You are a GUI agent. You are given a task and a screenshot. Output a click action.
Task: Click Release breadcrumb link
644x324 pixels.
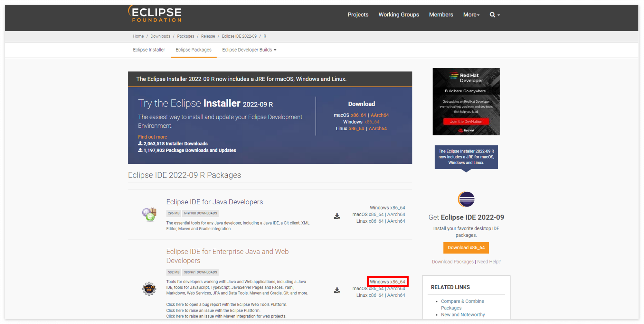[x=208, y=36]
